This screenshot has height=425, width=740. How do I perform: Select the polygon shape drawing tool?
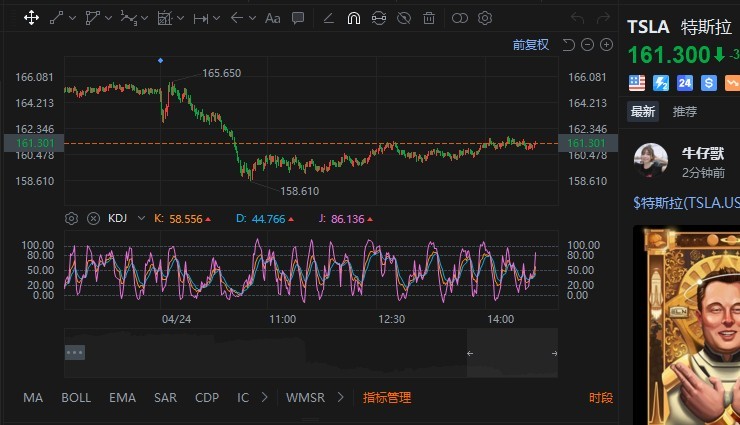tap(92, 18)
